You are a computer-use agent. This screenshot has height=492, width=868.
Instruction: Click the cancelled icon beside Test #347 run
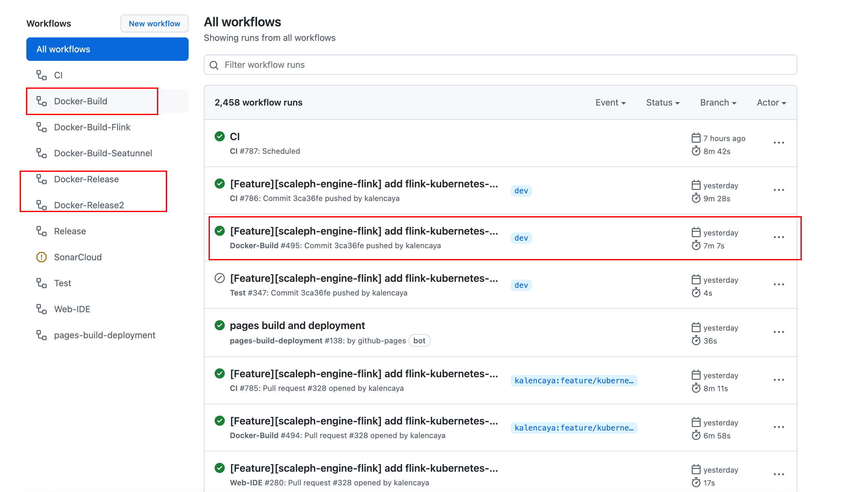point(220,278)
